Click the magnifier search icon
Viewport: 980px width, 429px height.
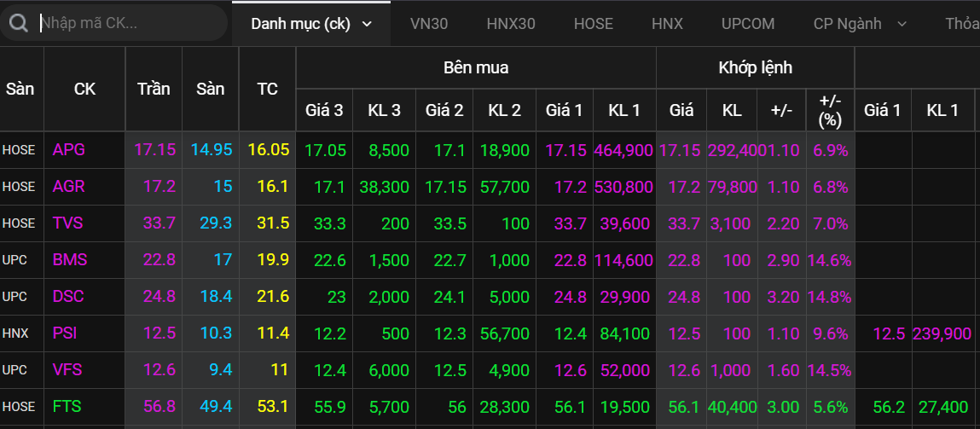pos(17,23)
